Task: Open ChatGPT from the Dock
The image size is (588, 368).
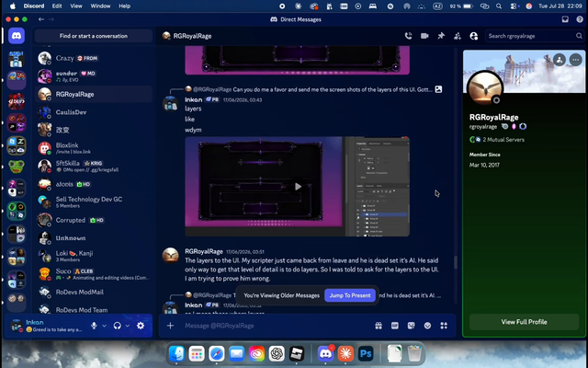Action: tap(277, 353)
